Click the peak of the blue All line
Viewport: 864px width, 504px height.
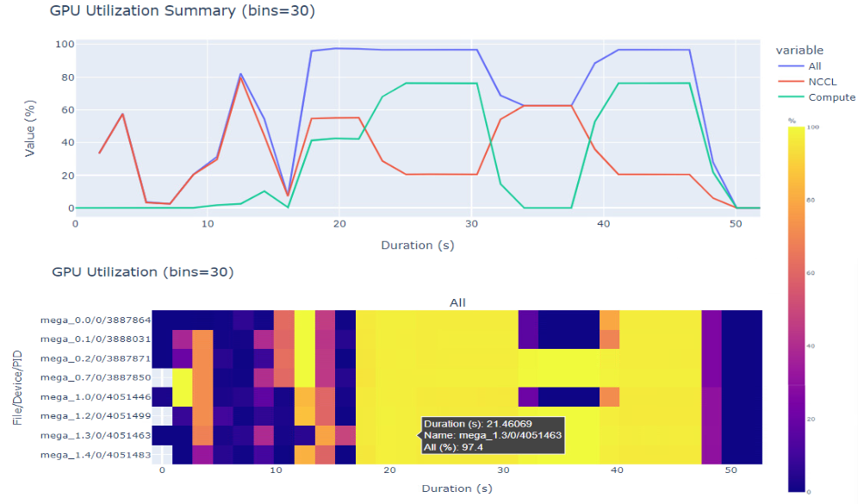pos(336,49)
